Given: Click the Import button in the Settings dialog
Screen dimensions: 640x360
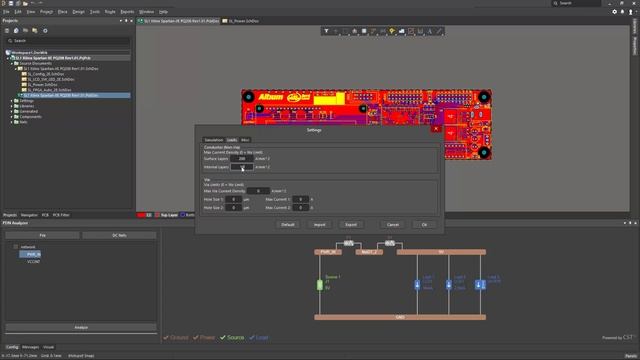Looking at the screenshot, I should [320, 225].
